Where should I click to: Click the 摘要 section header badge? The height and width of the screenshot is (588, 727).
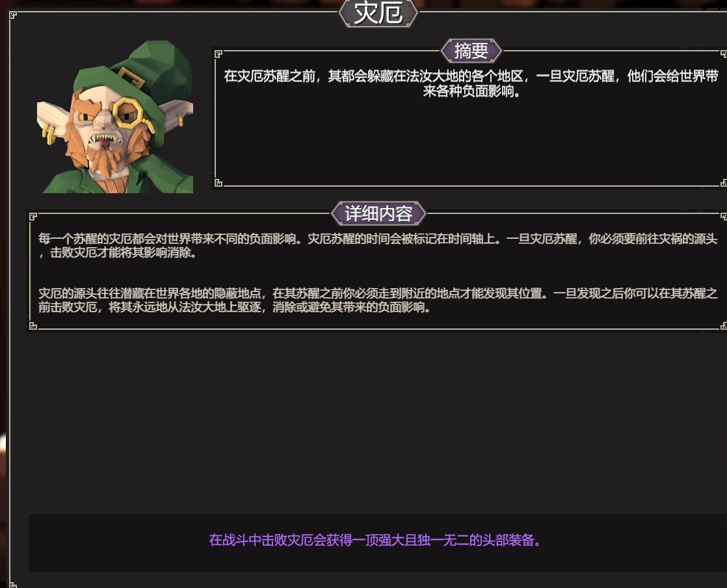[471, 51]
